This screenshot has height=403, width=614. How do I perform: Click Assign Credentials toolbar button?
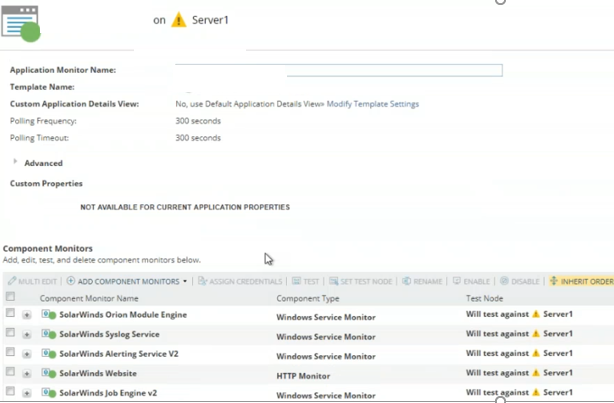click(240, 281)
